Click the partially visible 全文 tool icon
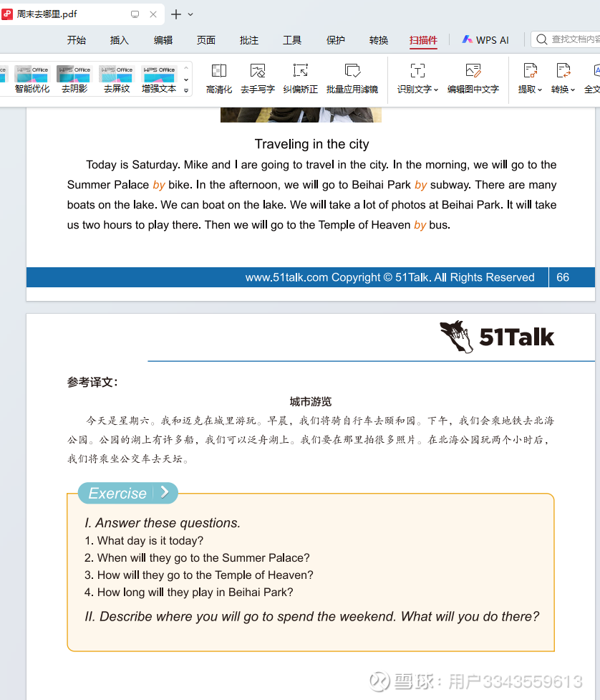Image resolution: width=600 pixels, height=700 pixels. point(596,71)
